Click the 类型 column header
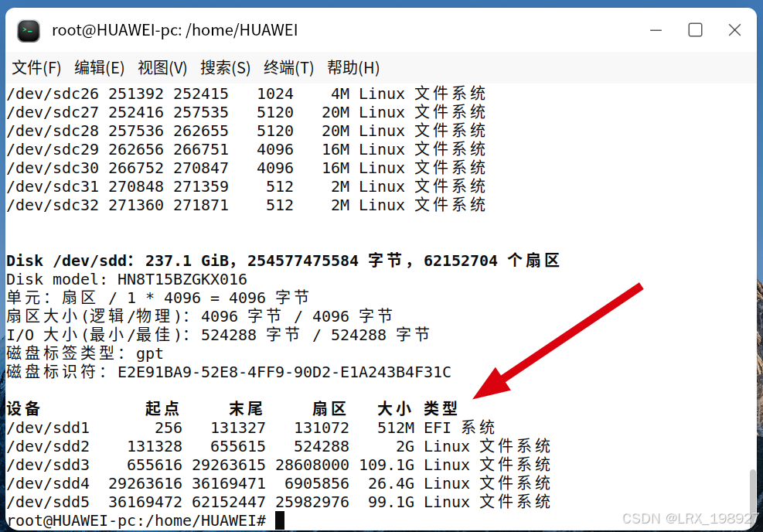 point(441,409)
